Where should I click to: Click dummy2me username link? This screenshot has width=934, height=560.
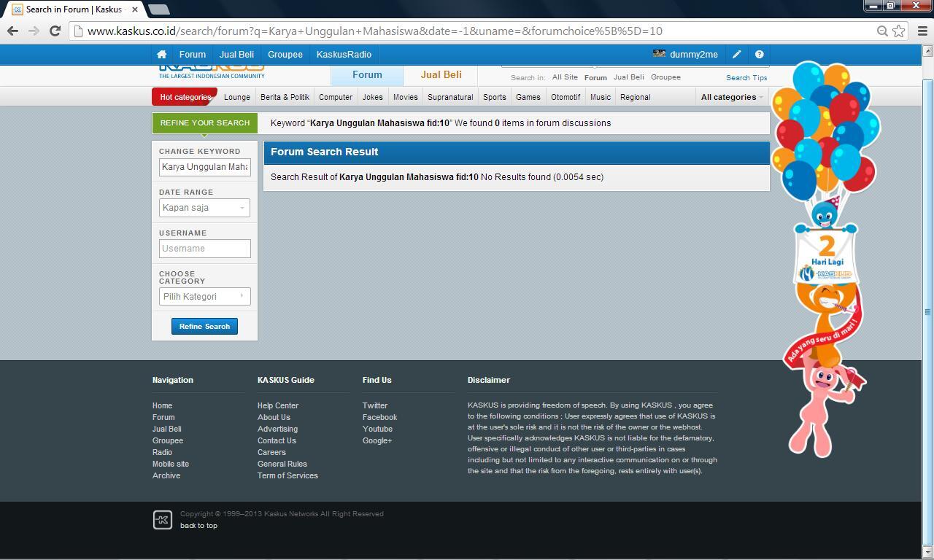tap(693, 55)
